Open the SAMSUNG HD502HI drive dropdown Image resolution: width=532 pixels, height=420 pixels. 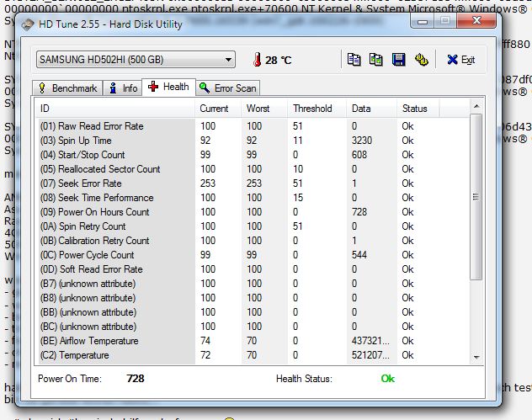click(x=136, y=60)
